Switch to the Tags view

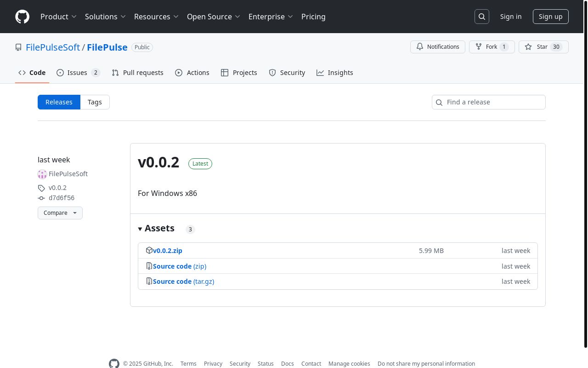pos(95,102)
